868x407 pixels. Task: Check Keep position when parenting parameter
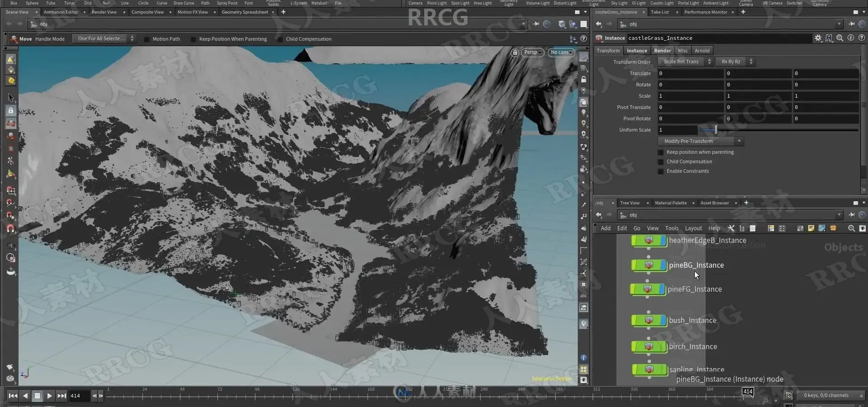(x=660, y=152)
